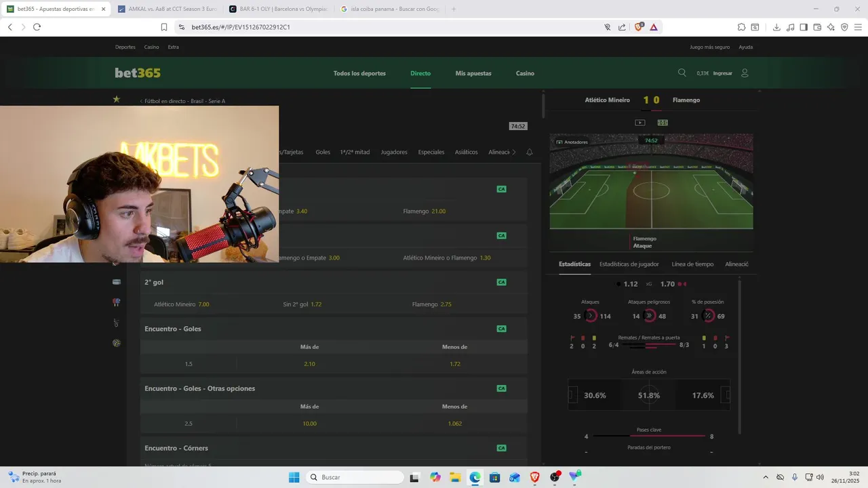Open Leo AI sparkle icon
The width and height of the screenshot is (868, 488).
831,27
